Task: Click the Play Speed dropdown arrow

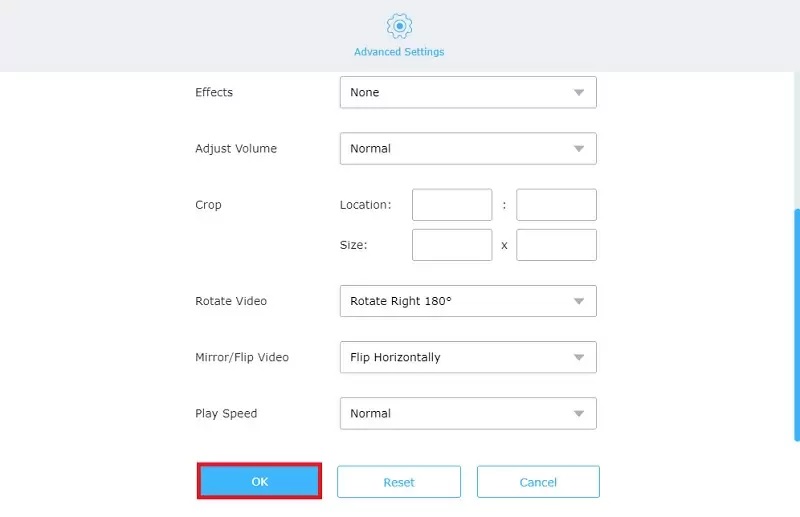Action: (579, 413)
